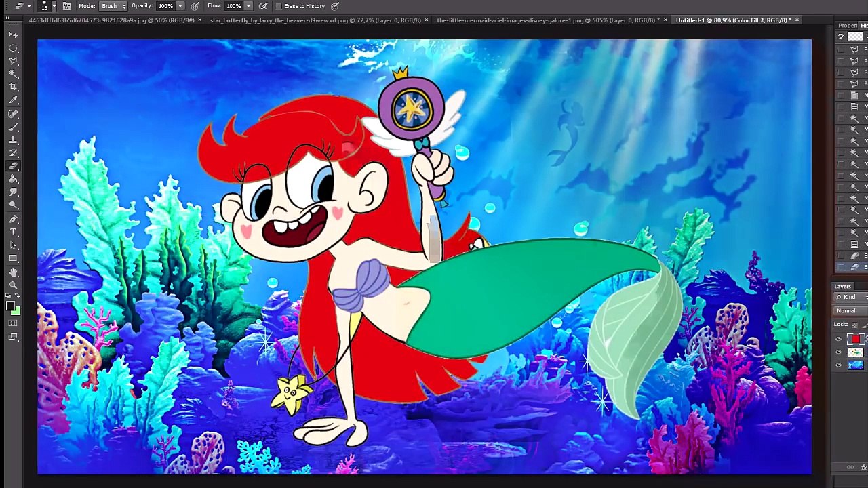Select the Horizontal Type tool
The width and height of the screenshot is (868, 488).
[x=13, y=232]
